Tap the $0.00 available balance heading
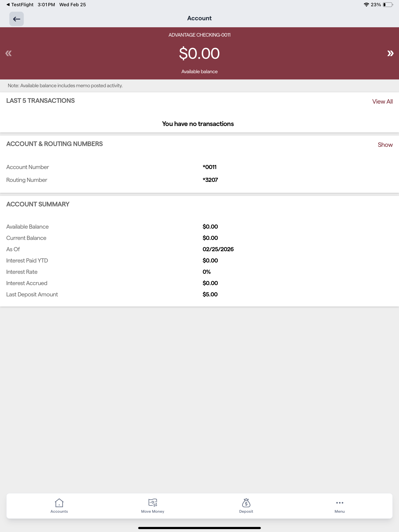This screenshot has height=532, width=399. 199,53
